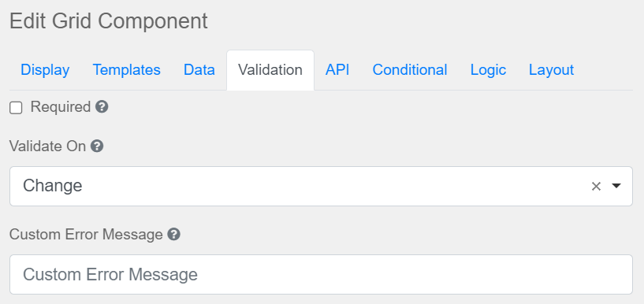Click the Edit Grid Component heading
The width and height of the screenshot is (644, 304).
(x=109, y=21)
